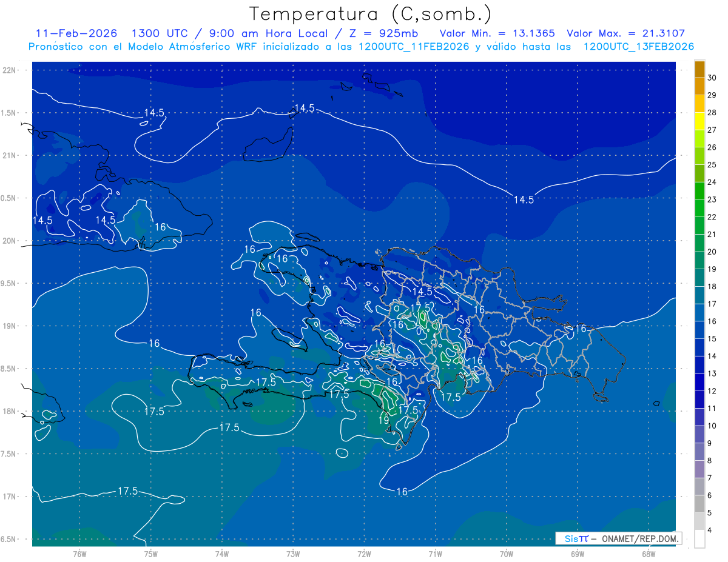The image size is (728, 562).
Task: Click the '76W' longitude axis label
Action: [x=79, y=554]
